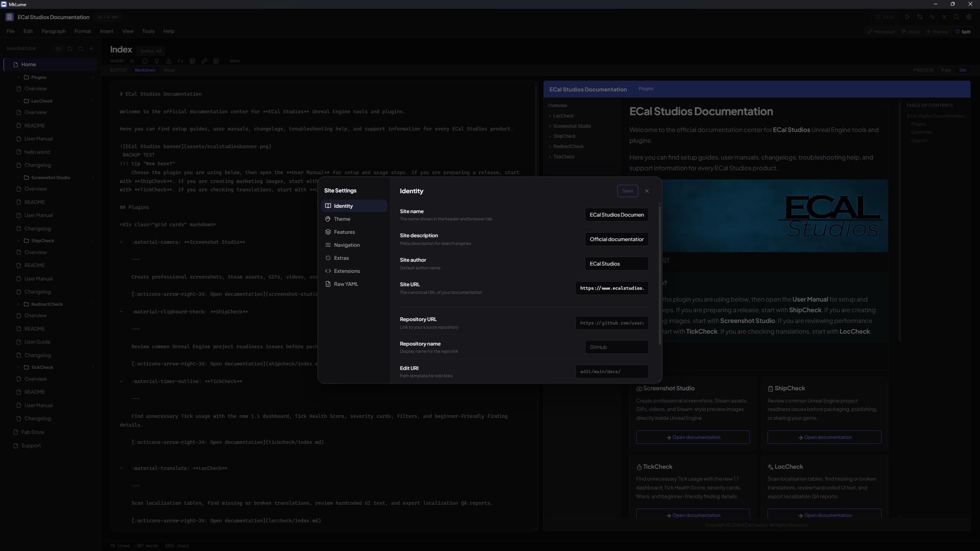
Task: Open search with the magnifier icon
Action: 957,17
